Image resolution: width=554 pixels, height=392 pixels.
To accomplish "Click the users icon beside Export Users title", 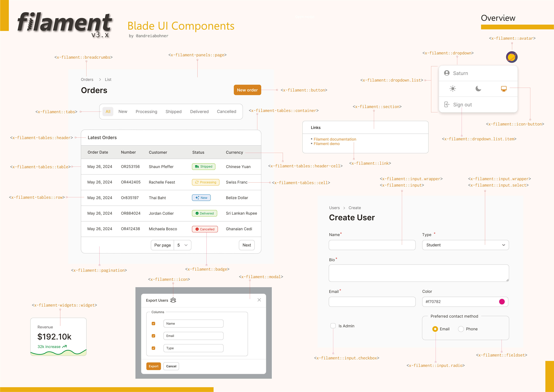I will (173, 300).
